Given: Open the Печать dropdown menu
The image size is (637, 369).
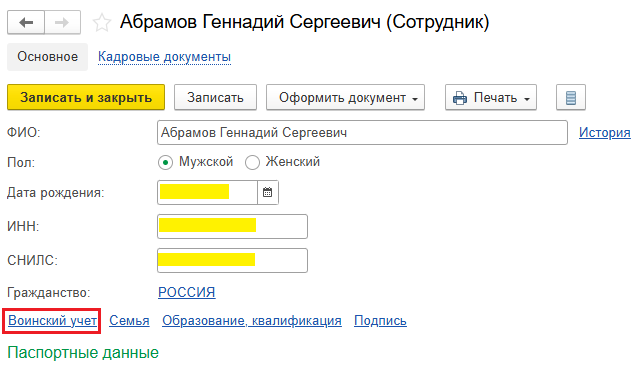Looking at the screenshot, I should pyautogui.click(x=491, y=98).
